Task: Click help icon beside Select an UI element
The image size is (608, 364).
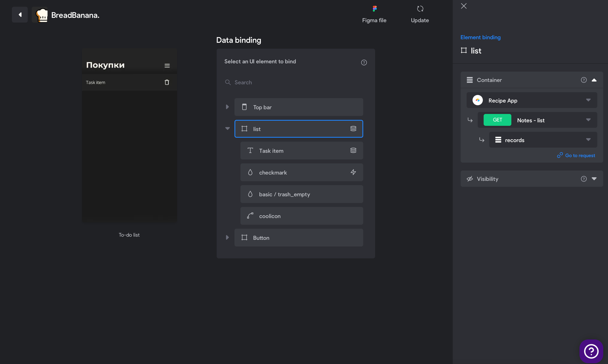Action: point(364,63)
